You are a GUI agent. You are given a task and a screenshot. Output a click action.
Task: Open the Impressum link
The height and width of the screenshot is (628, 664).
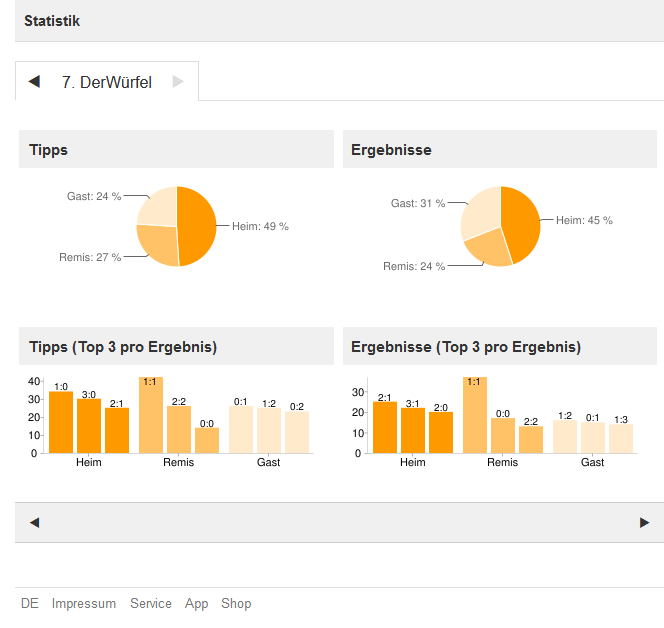click(84, 603)
